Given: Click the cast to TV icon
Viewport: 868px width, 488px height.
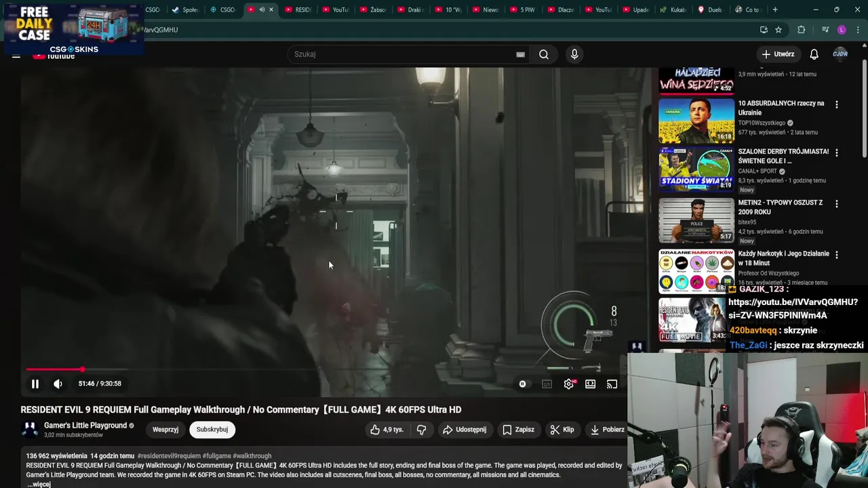Looking at the screenshot, I should 612,384.
